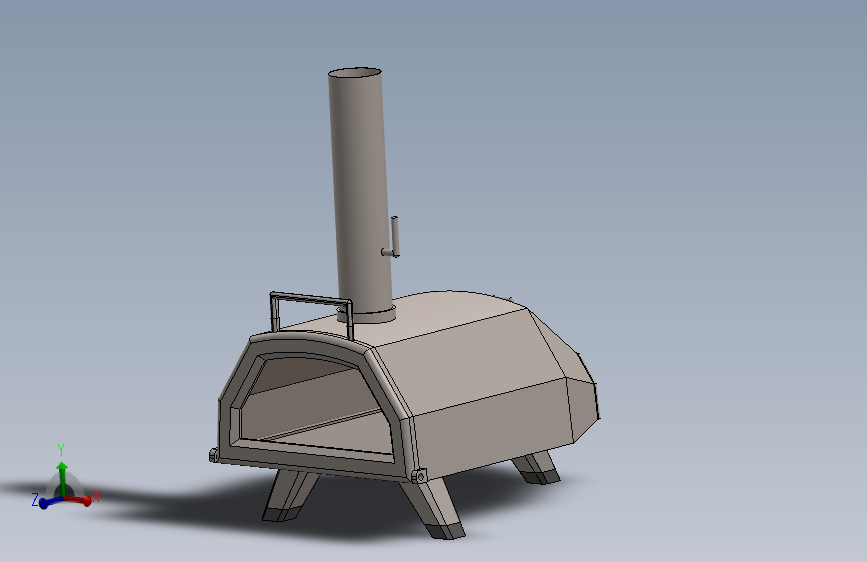Click the red X axis of the triad

point(79,500)
